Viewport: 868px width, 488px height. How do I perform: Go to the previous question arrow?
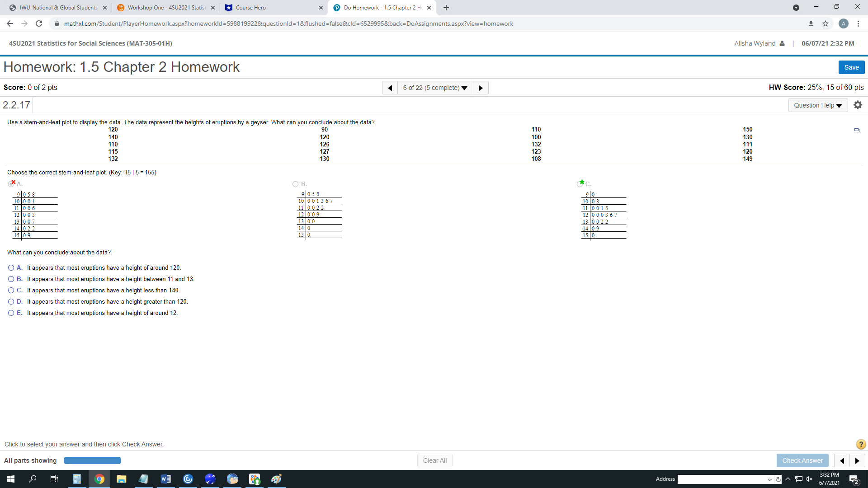[x=390, y=88]
